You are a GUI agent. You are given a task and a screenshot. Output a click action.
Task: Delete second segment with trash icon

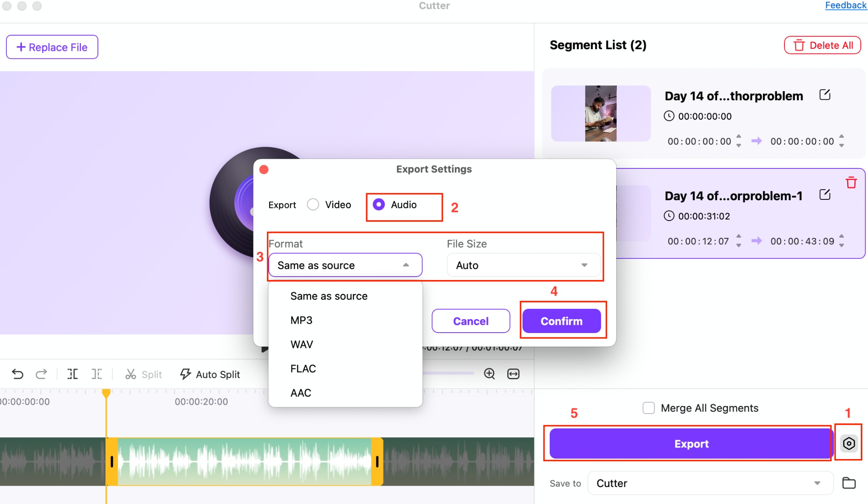tap(851, 182)
